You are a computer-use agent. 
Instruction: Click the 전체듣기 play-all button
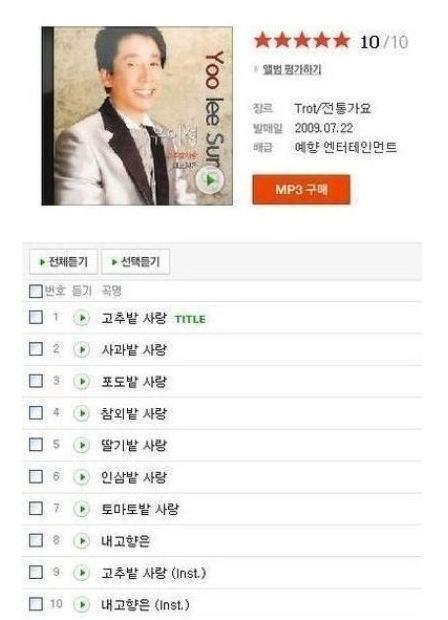pyautogui.click(x=63, y=261)
